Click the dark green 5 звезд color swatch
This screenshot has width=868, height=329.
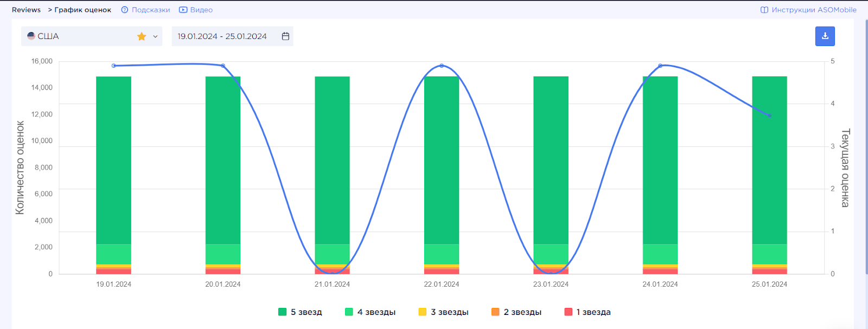[x=282, y=312]
